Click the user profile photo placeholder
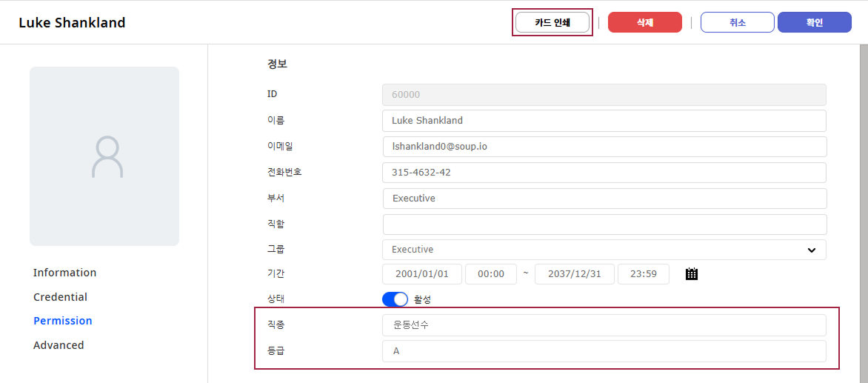Viewport: 868px width, 383px height. [x=104, y=156]
